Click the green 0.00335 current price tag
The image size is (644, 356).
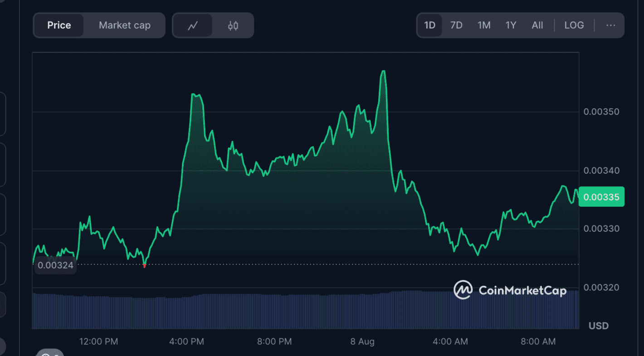pos(601,197)
